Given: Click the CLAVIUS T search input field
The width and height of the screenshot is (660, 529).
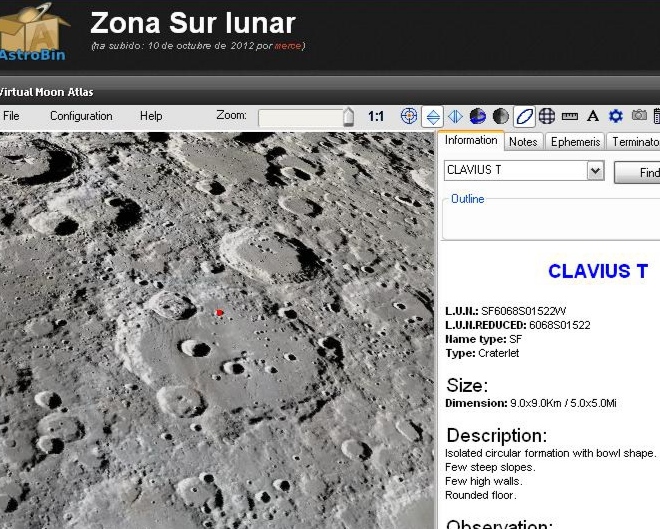Looking at the screenshot, I should click(x=516, y=170).
